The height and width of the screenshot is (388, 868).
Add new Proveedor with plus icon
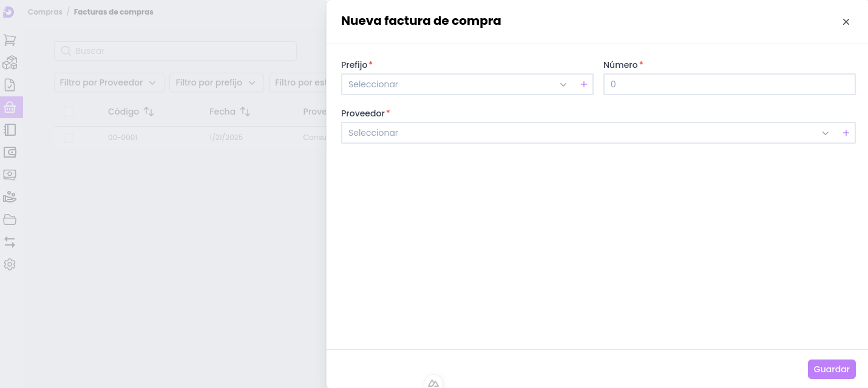pyautogui.click(x=846, y=133)
